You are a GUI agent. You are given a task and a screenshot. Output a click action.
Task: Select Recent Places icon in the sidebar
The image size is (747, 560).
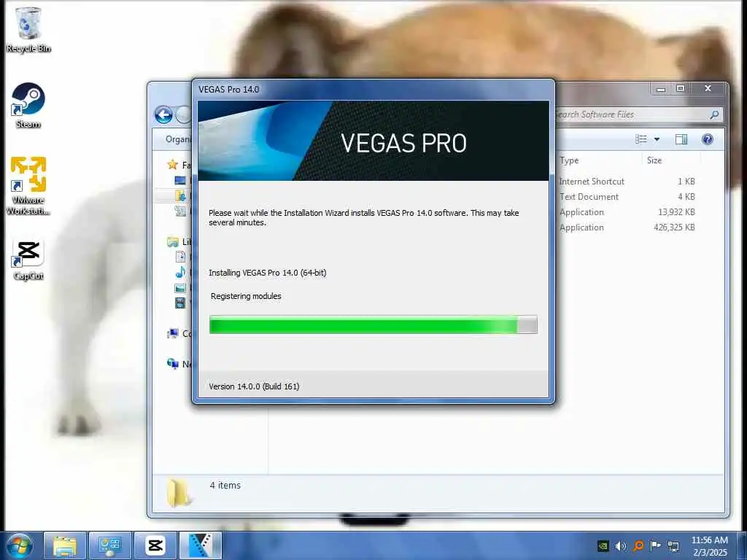click(x=181, y=211)
